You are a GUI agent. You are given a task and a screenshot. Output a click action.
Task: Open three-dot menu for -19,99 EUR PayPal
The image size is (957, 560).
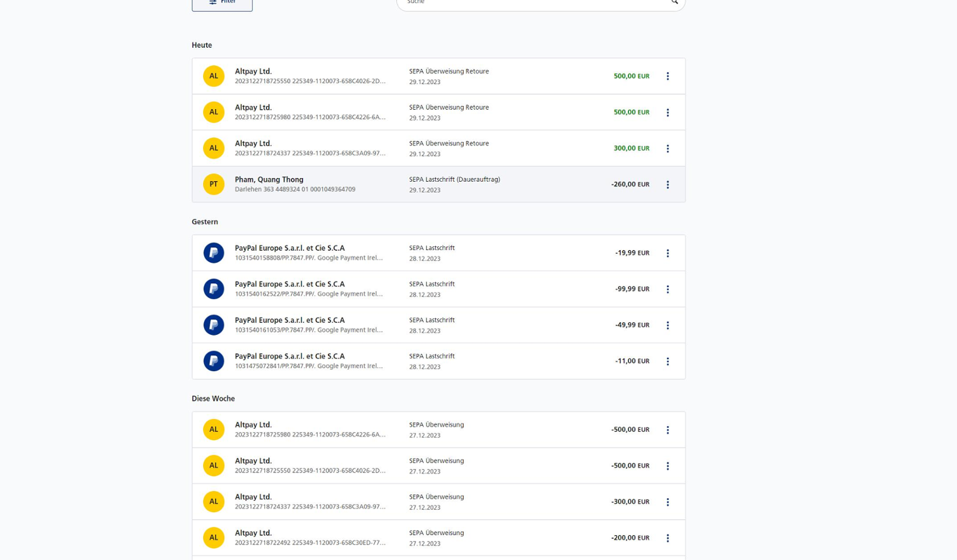tap(667, 253)
